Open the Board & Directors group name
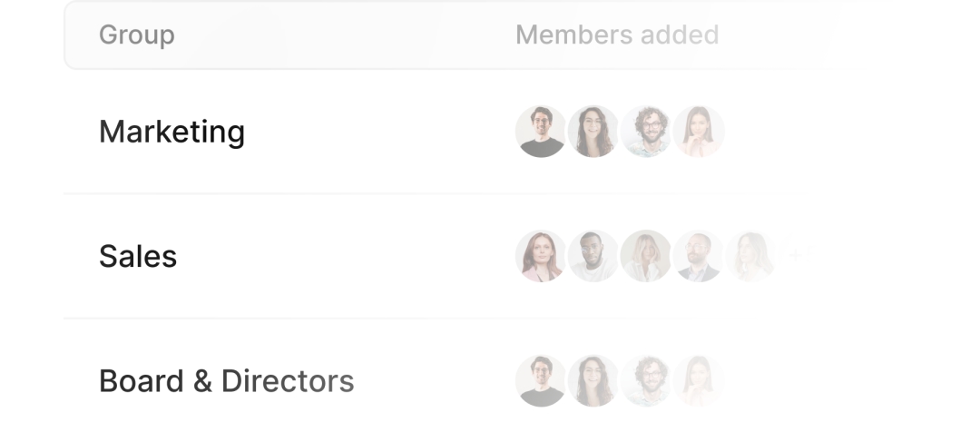 (226, 380)
